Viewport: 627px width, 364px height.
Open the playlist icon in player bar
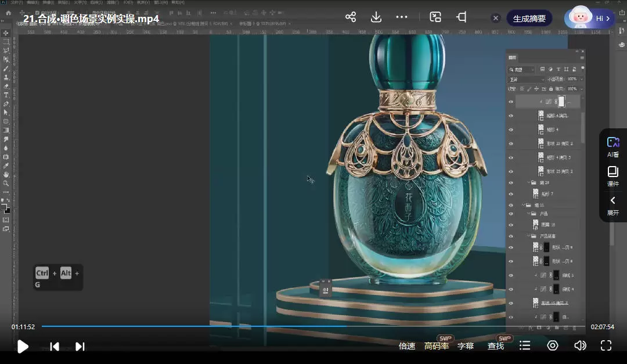525,345
